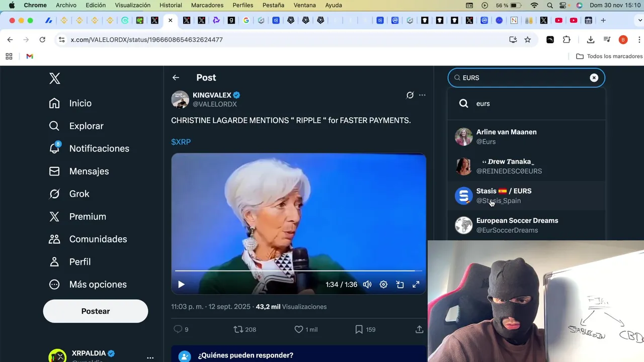Bookmark page with star icon
Image resolution: width=644 pixels, height=362 pixels.
coord(527,40)
